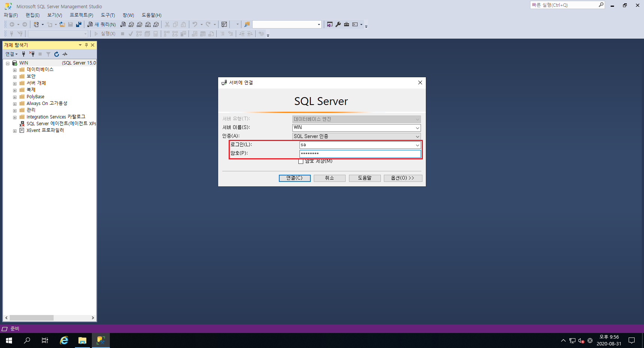Click the 취소 cancel button
The width and height of the screenshot is (644, 348).
click(x=329, y=178)
